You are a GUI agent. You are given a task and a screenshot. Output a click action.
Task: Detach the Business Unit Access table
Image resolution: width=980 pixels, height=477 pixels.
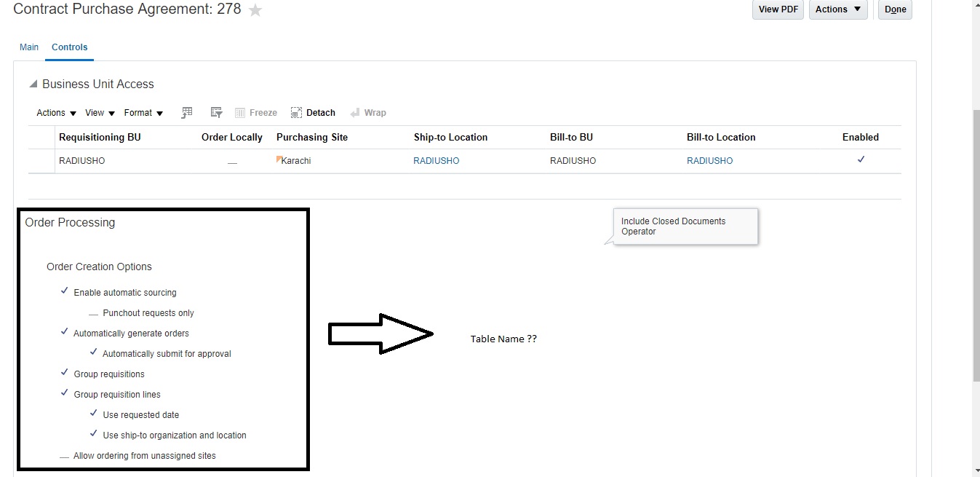click(x=313, y=113)
